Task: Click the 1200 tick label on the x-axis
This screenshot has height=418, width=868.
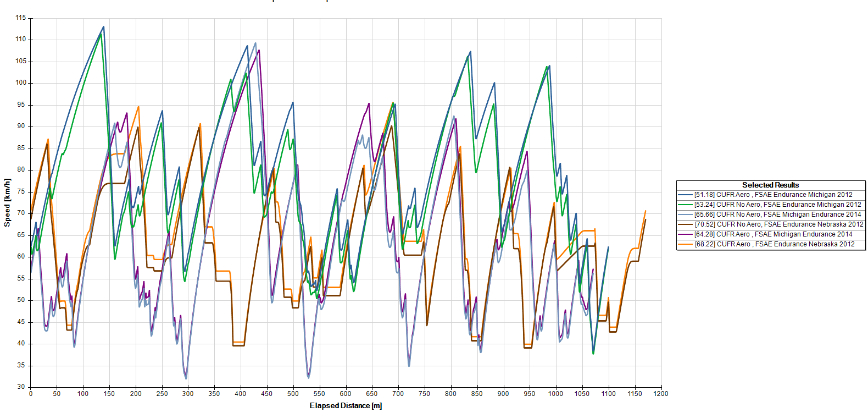Action: [661, 394]
